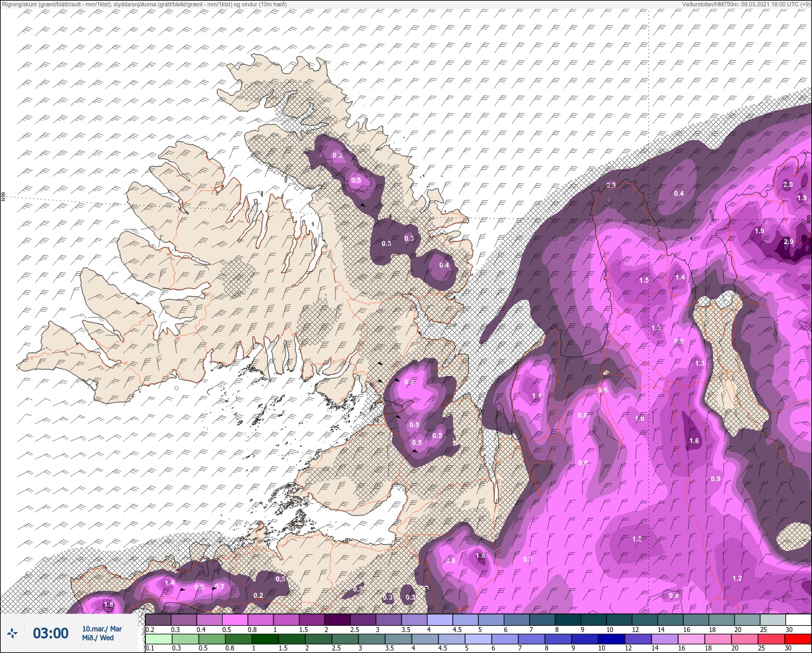This screenshot has height=653, width=812.
Task: Click the 2.0 precipitation value on map
Action: pos(788,184)
